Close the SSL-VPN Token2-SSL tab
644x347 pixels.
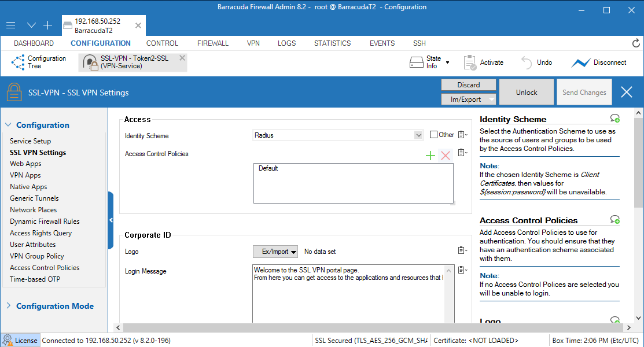[182, 58]
